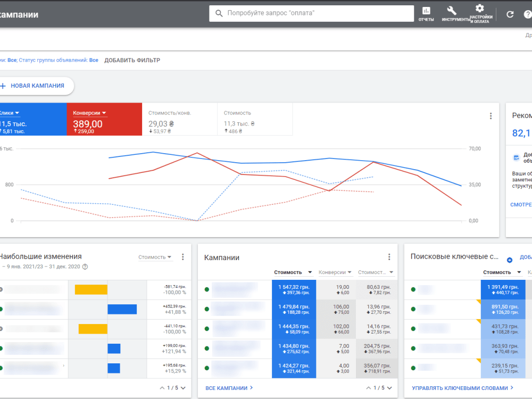Click the refresh icon in header
The height and width of the screenshot is (399, 532).
tap(510, 14)
